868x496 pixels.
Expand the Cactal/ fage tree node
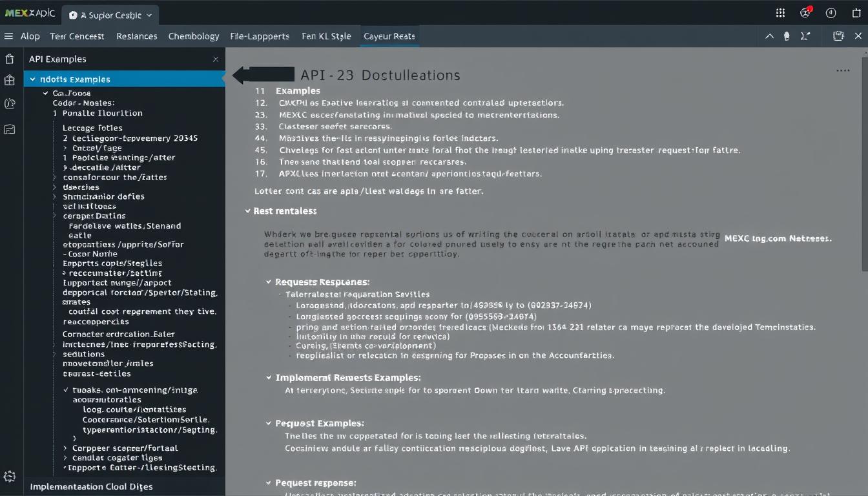(65, 148)
